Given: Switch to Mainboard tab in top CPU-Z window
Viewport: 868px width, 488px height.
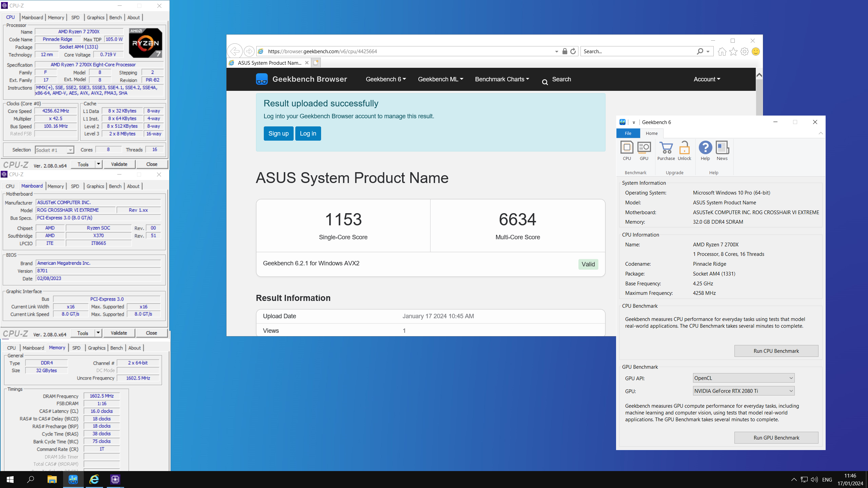Looking at the screenshot, I should tap(32, 18).
